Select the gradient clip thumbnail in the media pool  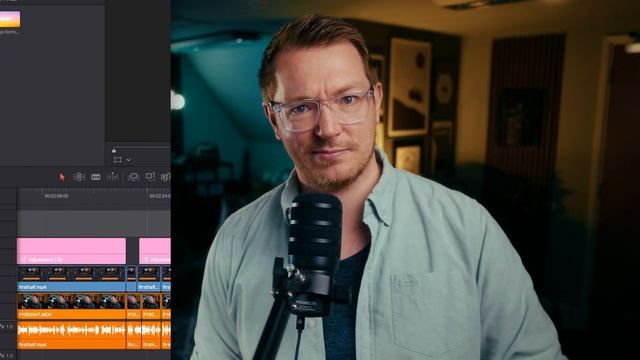[x=10, y=19]
